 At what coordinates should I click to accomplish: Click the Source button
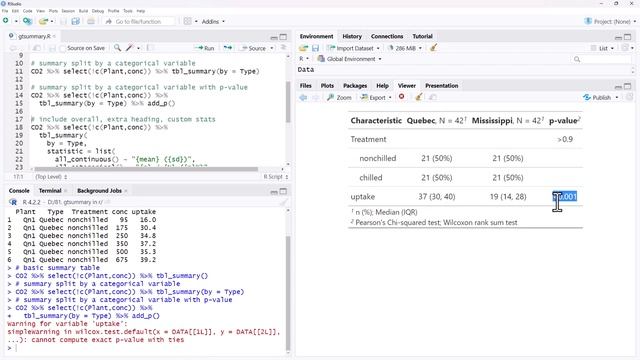253,48
